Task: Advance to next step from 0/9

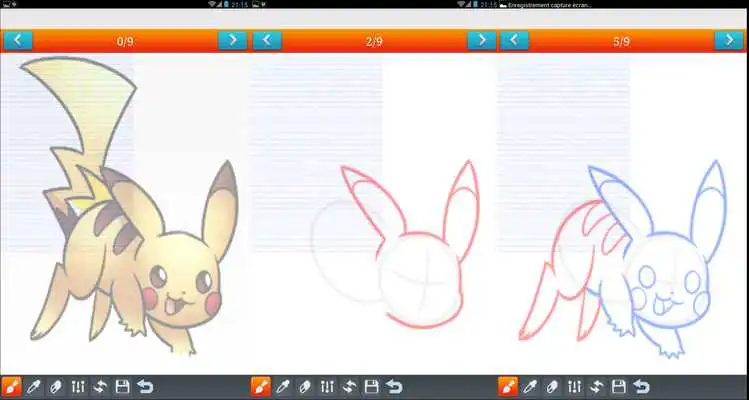Action: (x=233, y=41)
